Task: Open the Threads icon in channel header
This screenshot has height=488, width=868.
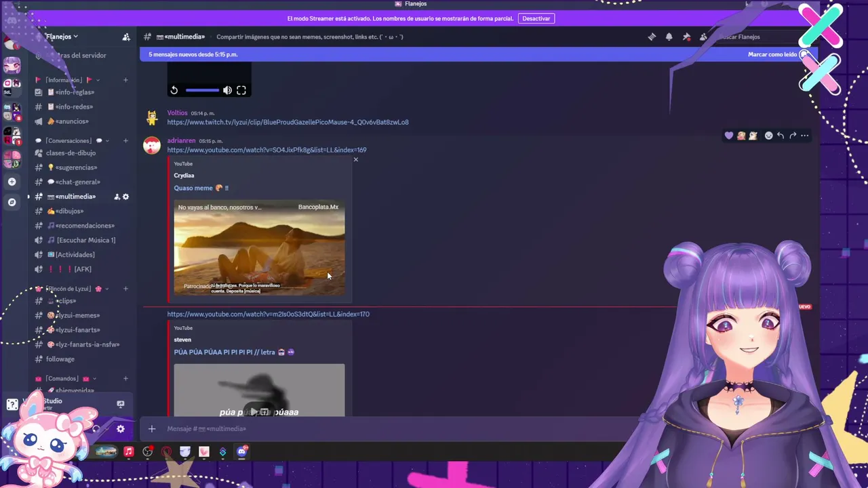Action: (652, 37)
